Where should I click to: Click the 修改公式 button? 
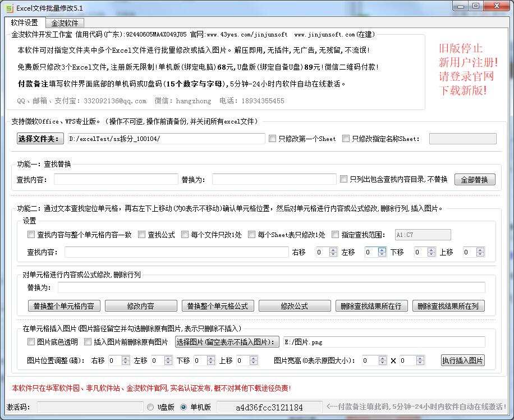click(295, 306)
